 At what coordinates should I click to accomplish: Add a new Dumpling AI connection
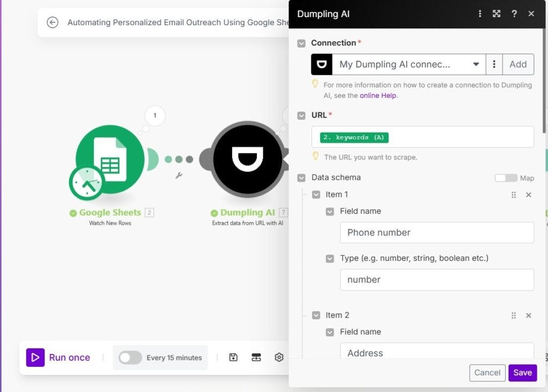518,64
